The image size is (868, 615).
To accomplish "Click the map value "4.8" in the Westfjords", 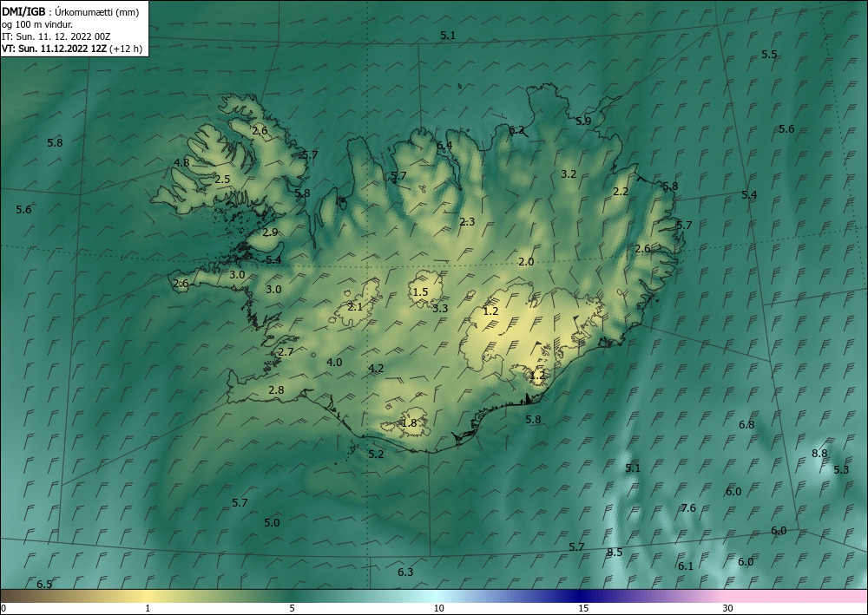I will (181, 162).
